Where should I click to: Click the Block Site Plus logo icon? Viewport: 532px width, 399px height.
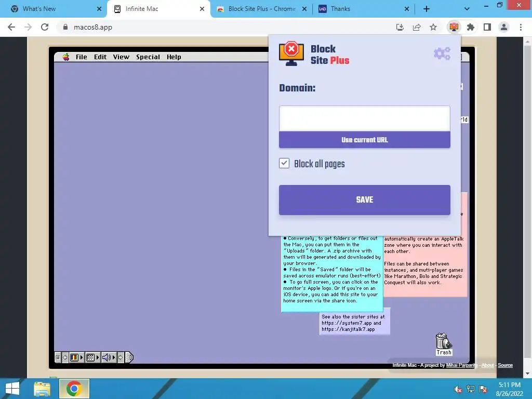tap(291, 54)
